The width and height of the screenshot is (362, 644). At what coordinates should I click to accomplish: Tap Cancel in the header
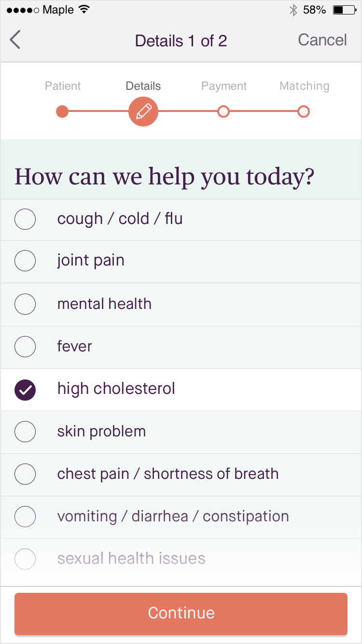click(x=322, y=40)
